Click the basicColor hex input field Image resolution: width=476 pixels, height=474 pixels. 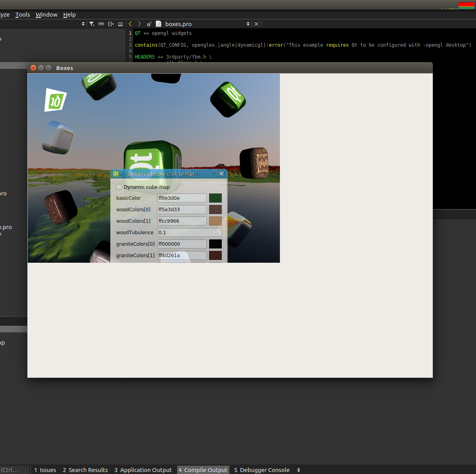(182, 198)
